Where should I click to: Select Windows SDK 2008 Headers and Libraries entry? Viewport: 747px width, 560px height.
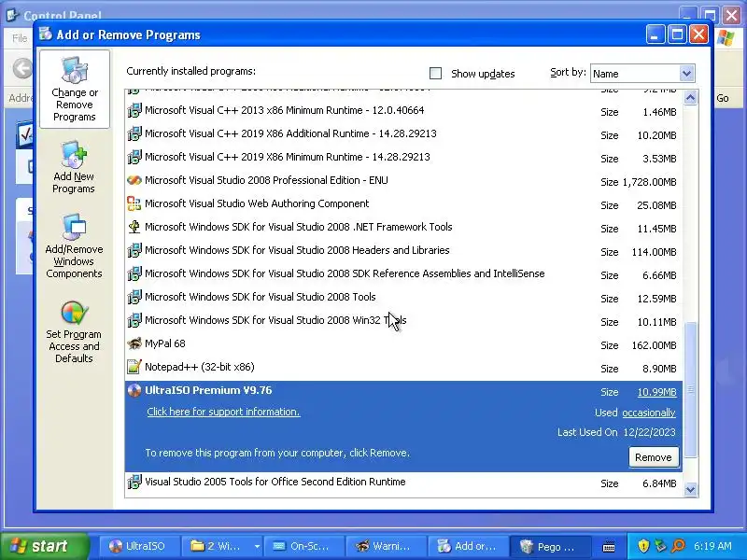(x=403, y=250)
